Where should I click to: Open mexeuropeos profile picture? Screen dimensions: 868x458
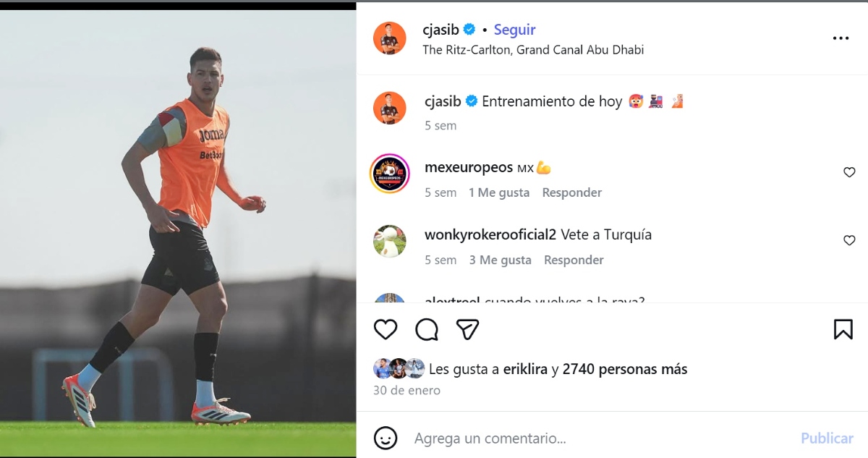pyautogui.click(x=390, y=174)
